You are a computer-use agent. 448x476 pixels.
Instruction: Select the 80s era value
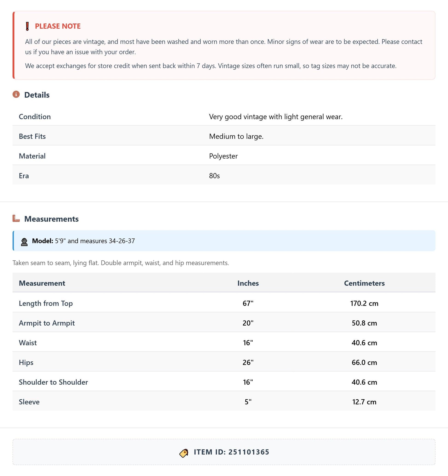[x=214, y=176]
